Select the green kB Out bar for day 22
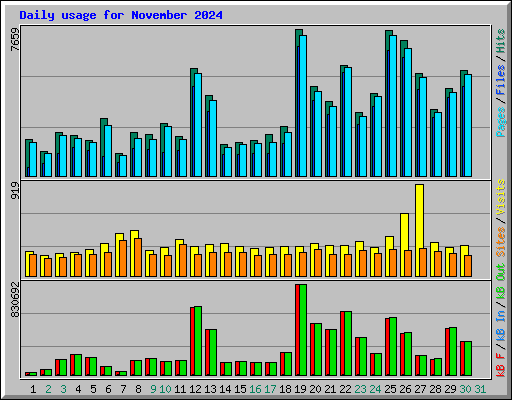 click(x=348, y=344)
